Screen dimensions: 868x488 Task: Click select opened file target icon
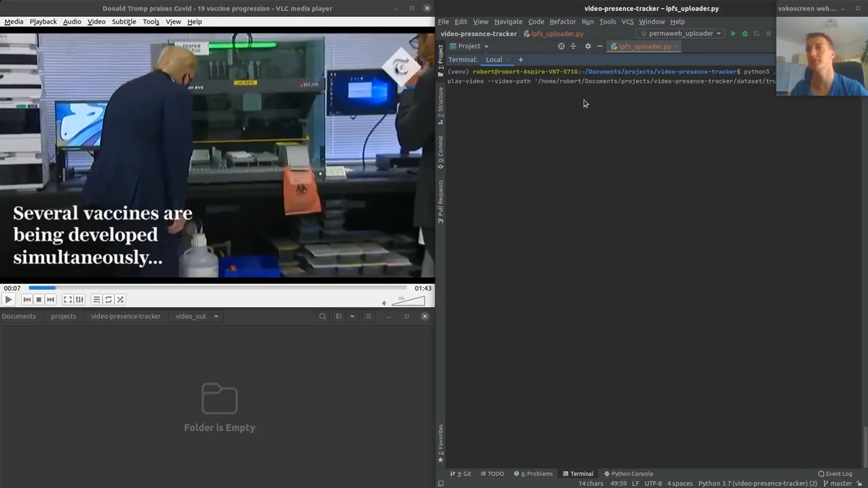tap(561, 46)
